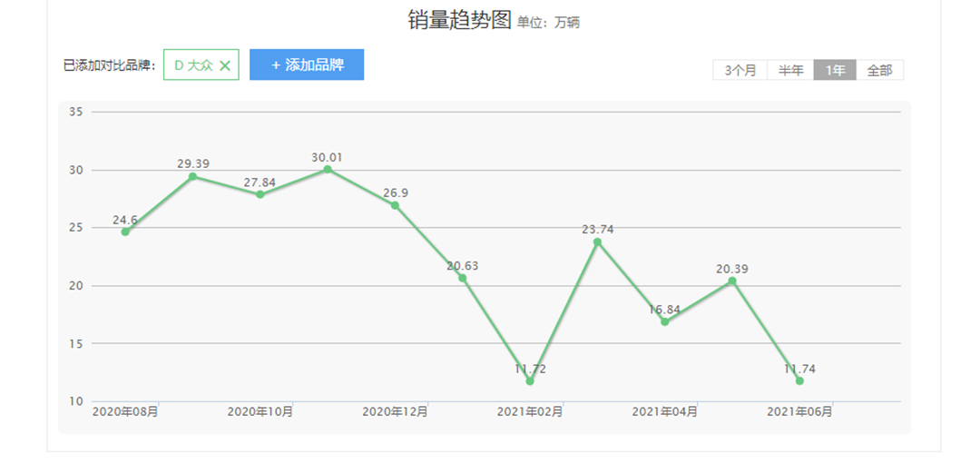
Task: Click the 添加品牌 button
Action: click(x=307, y=65)
